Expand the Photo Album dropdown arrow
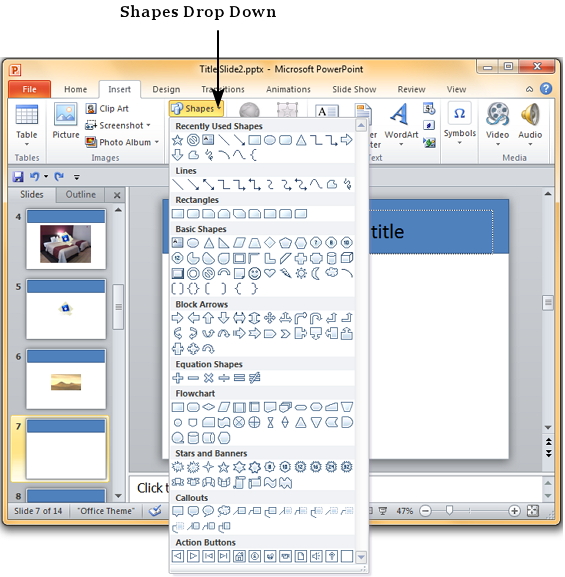The height and width of the screenshot is (577, 565). (x=157, y=142)
